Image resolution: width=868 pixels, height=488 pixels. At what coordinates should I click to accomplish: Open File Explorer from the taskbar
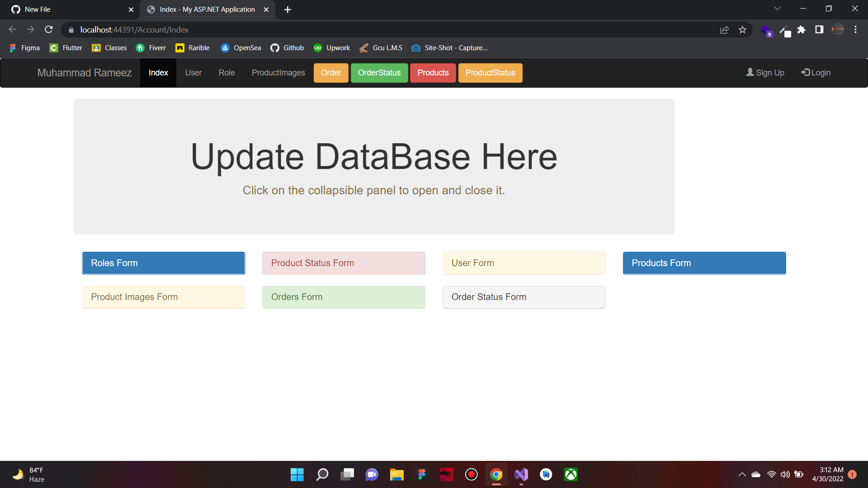tap(396, 474)
